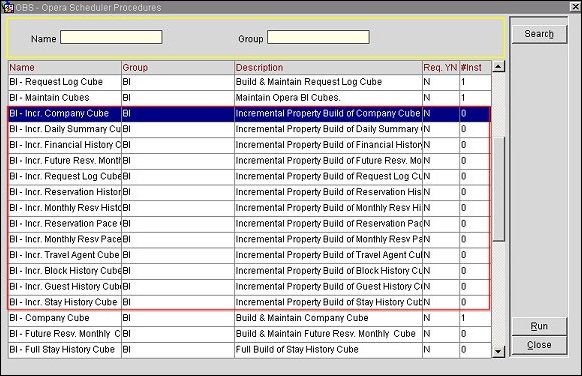Click the scroll down arrow of the list

pos(498,351)
